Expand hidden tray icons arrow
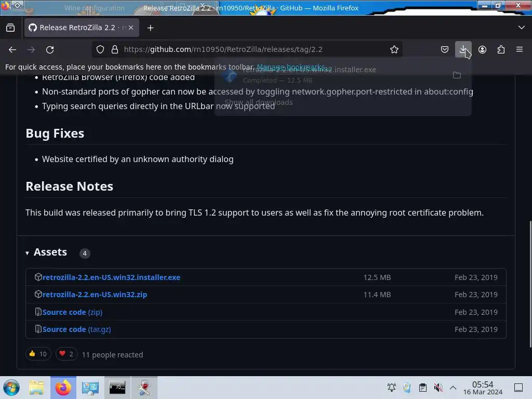Image resolution: width=532 pixels, height=399 pixels. click(453, 388)
